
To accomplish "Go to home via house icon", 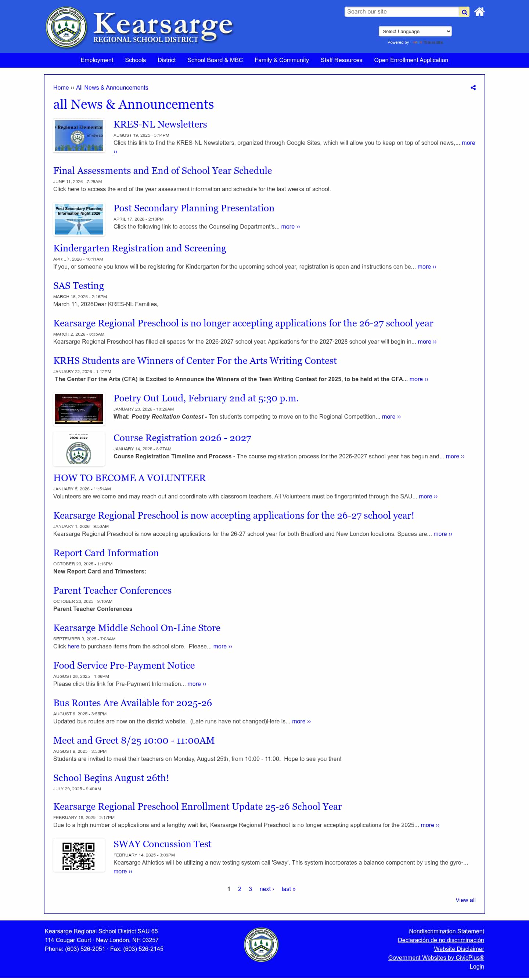I will click(x=479, y=12).
